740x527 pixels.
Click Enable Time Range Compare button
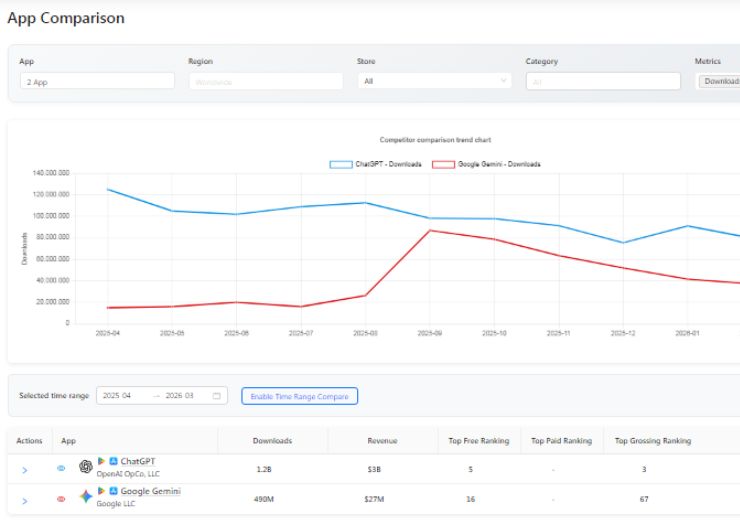pos(299,396)
